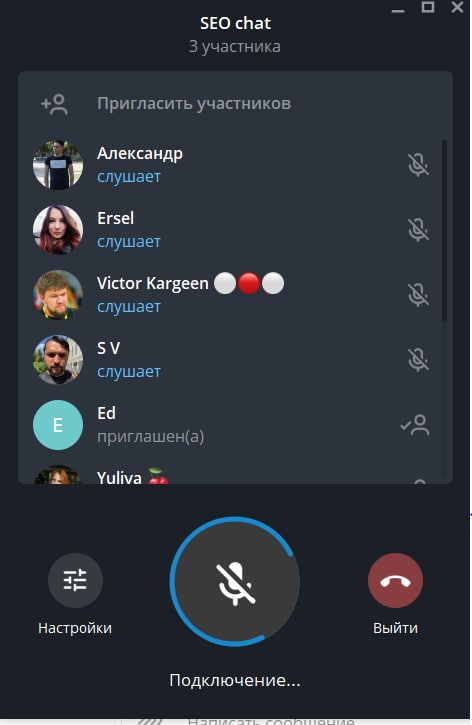Viewport: 472px width, 725px height.
Task: Select participant Yuliva in the list
Action: click(235, 475)
